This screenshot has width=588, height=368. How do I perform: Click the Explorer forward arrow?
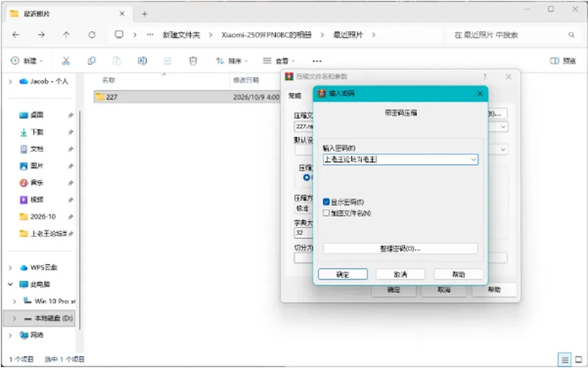pyautogui.click(x=41, y=35)
